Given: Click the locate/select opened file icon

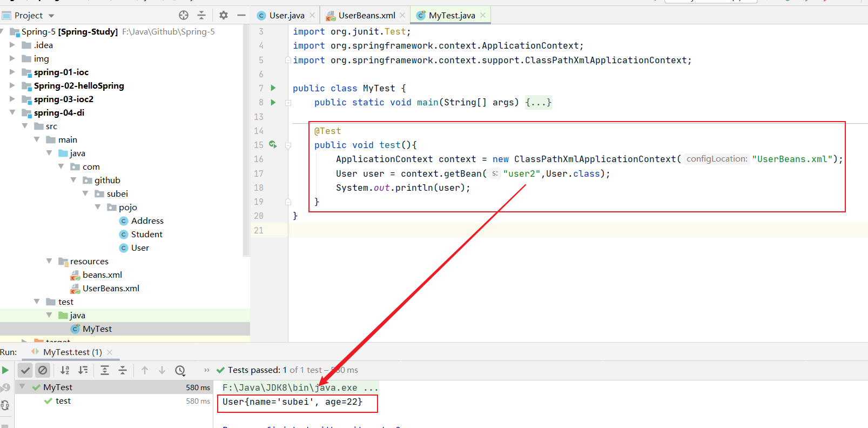Looking at the screenshot, I should pyautogui.click(x=184, y=15).
